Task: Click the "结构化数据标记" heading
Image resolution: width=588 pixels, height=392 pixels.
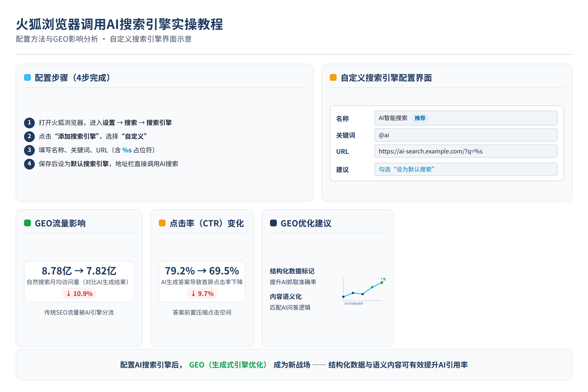Action: coord(292,271)
